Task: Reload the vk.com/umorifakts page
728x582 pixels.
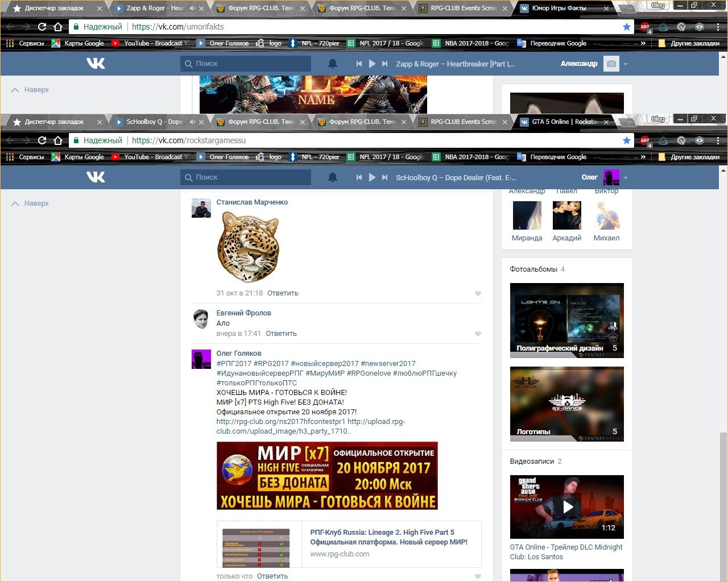Action: coord(42,27)
